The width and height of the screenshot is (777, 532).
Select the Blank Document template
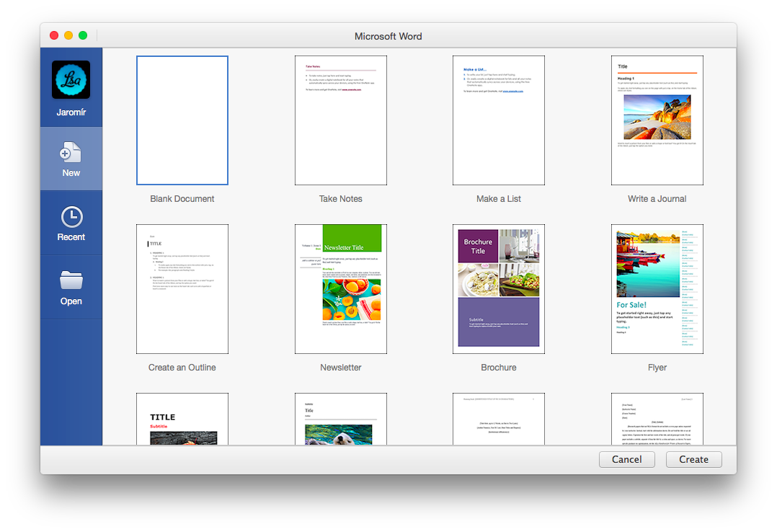182,120
